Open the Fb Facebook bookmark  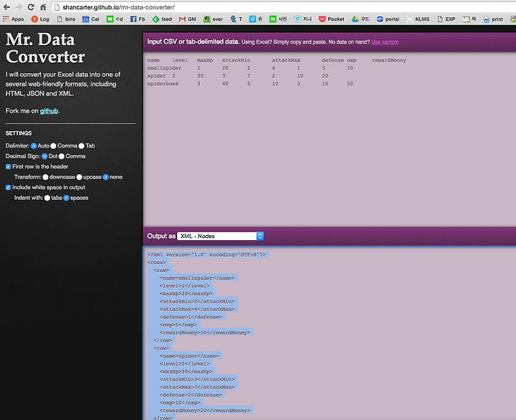138,19
